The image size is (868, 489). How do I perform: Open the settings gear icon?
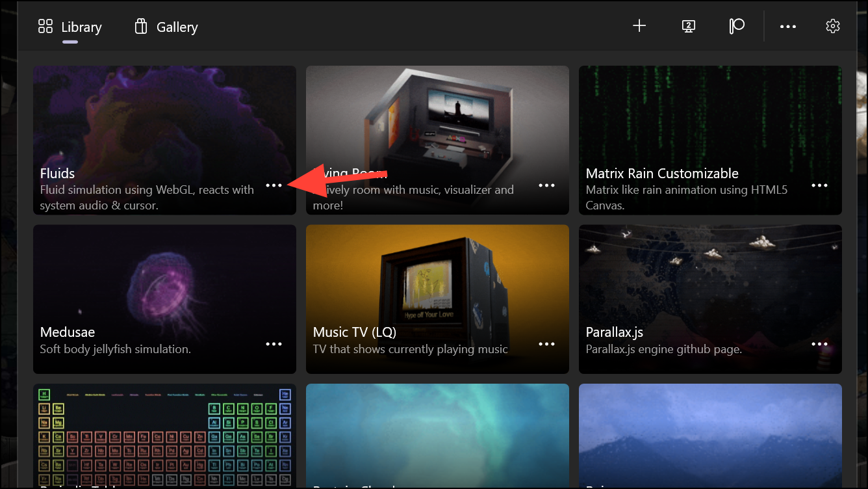[x=833, y=26]
